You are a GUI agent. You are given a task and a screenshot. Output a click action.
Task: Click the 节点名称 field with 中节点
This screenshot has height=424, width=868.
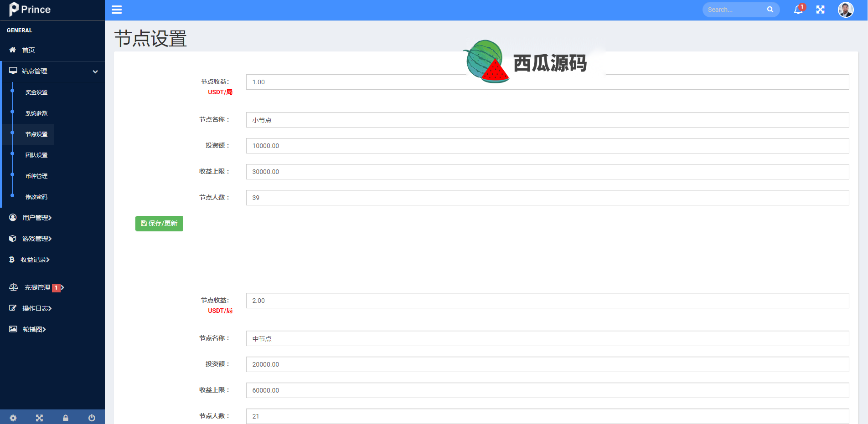[x=548, y=338]
